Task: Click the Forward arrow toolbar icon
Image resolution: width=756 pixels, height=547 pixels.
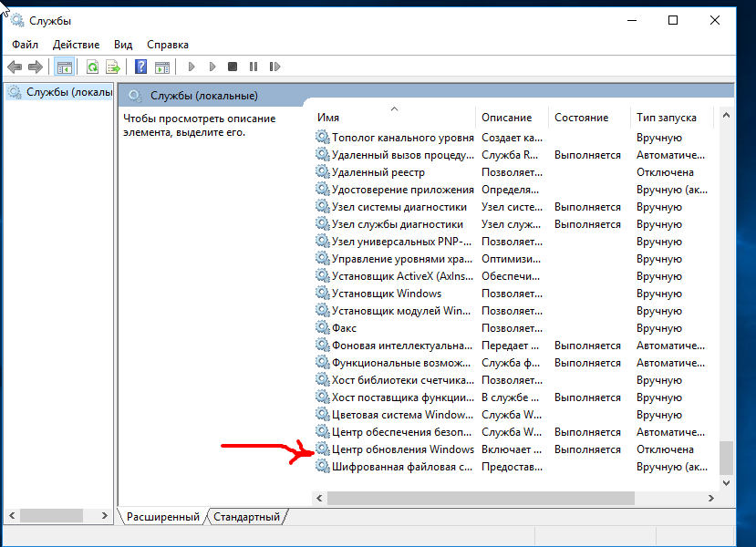Action: (x=36, y=67)
